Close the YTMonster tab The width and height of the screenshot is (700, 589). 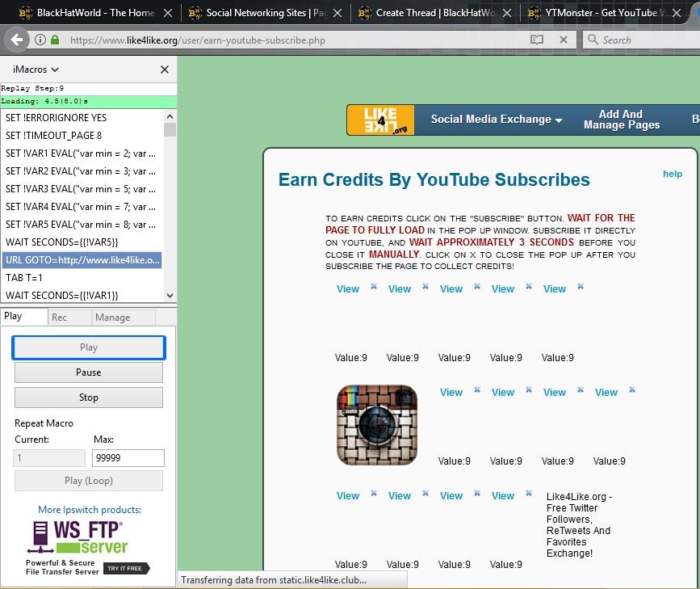677,13
